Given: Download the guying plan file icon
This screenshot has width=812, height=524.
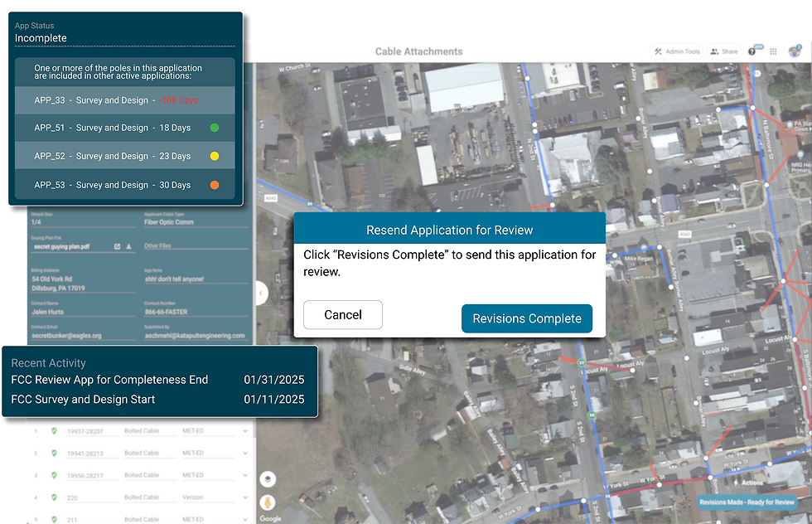Looking at the screenshot, I should [x=129, y=247].
